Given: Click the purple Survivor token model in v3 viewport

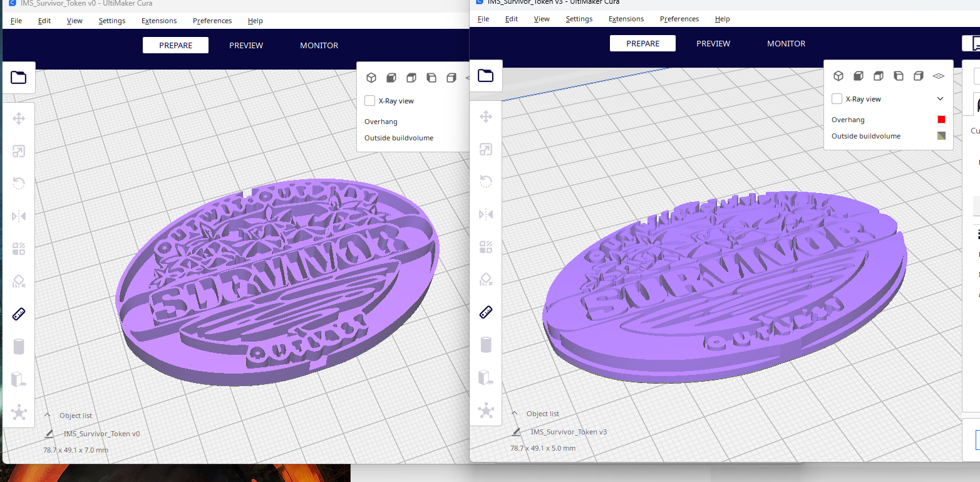Looking at the screenshot, I should tap(725, 286).
